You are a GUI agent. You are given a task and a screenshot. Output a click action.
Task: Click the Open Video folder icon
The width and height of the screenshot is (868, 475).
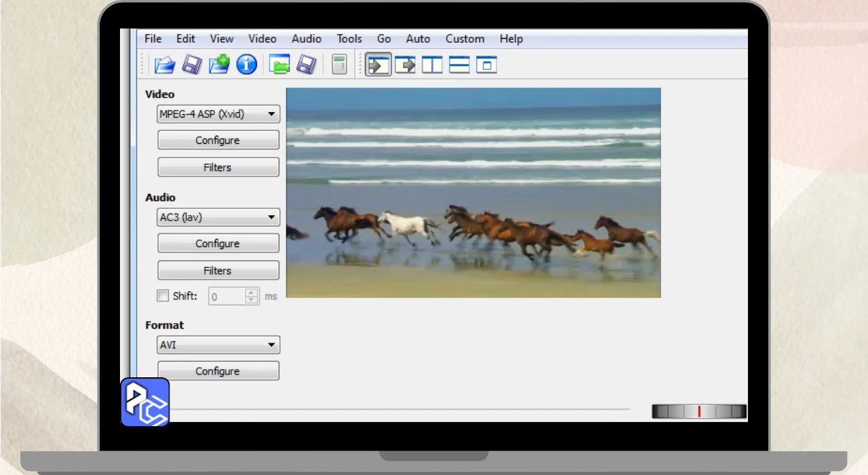pos(164,65)
